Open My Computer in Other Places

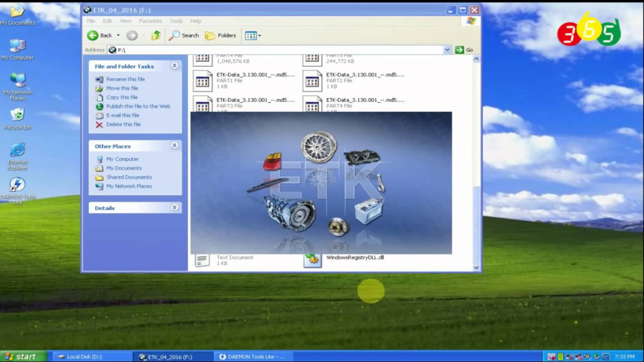point(122,159)
